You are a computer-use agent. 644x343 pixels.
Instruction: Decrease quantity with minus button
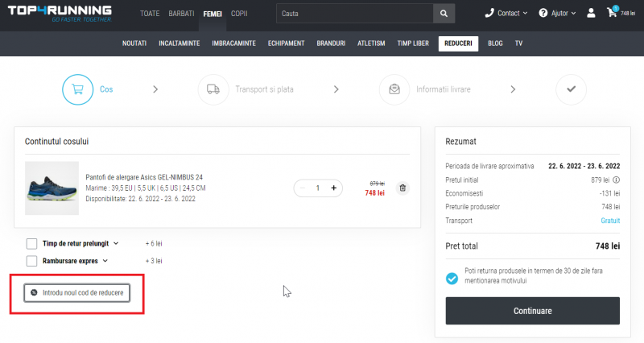[303, 188]
